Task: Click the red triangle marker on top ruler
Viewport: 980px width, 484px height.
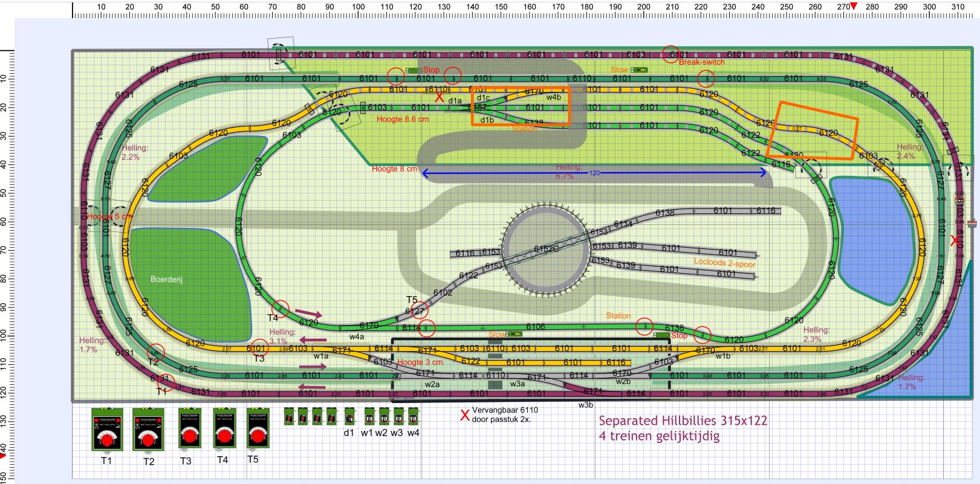Action: (x=854, y=6)
